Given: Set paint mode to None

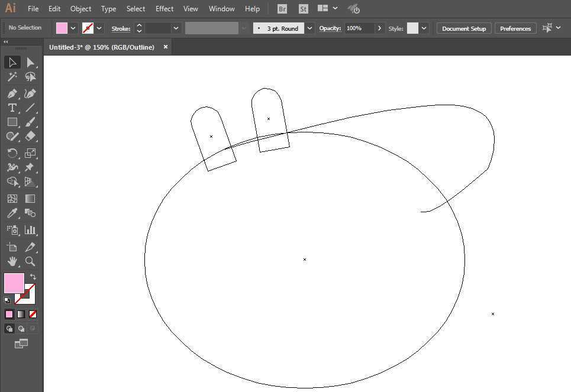Looking at the screenshot, I should pyautogui.click(x=33, y=314).
